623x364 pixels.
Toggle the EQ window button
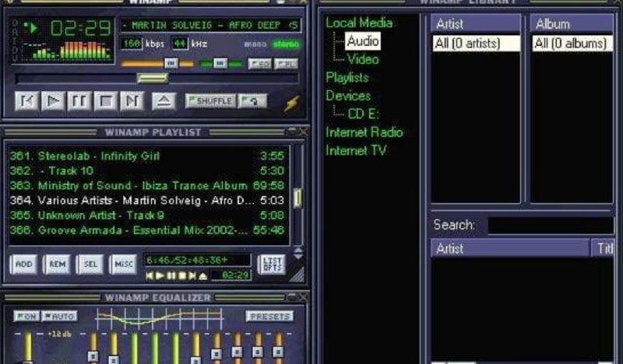point(260,64)
